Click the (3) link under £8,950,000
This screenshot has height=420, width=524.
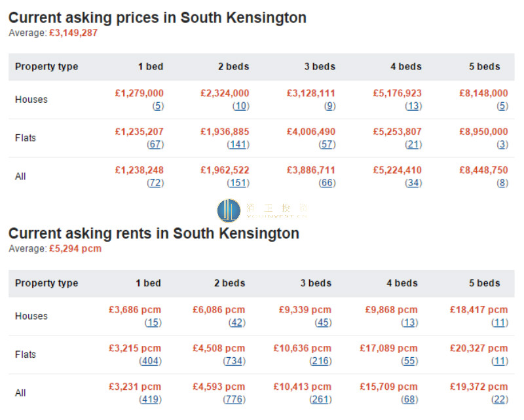point(502,144)
